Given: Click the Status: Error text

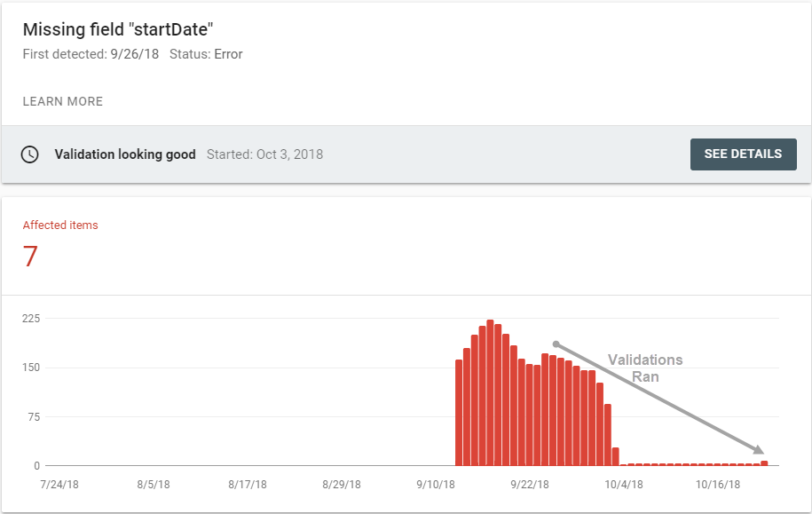Looking at the screenshot, I should tap(206, 54).
